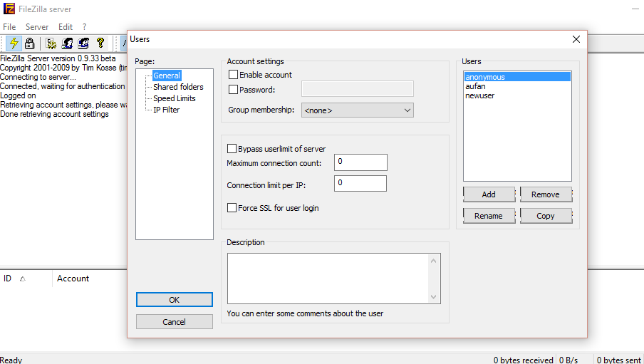This screenshot has width=644, height=364.
Task: Open the Users dialog toolbar icon
Action: [68, 43]
